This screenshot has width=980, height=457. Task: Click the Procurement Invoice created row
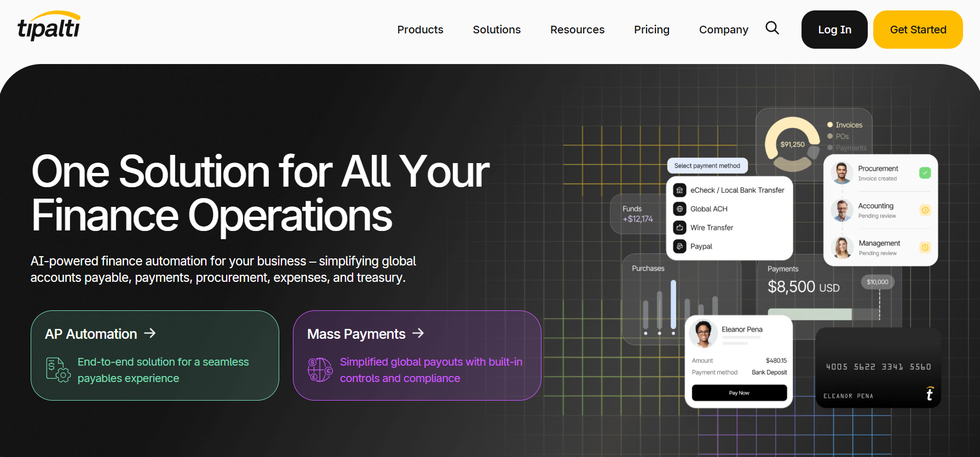tap(880, 173)
